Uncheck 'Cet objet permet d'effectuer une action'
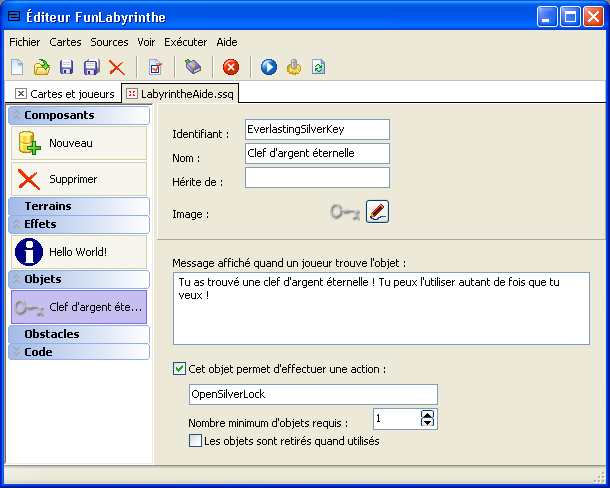 180,369
